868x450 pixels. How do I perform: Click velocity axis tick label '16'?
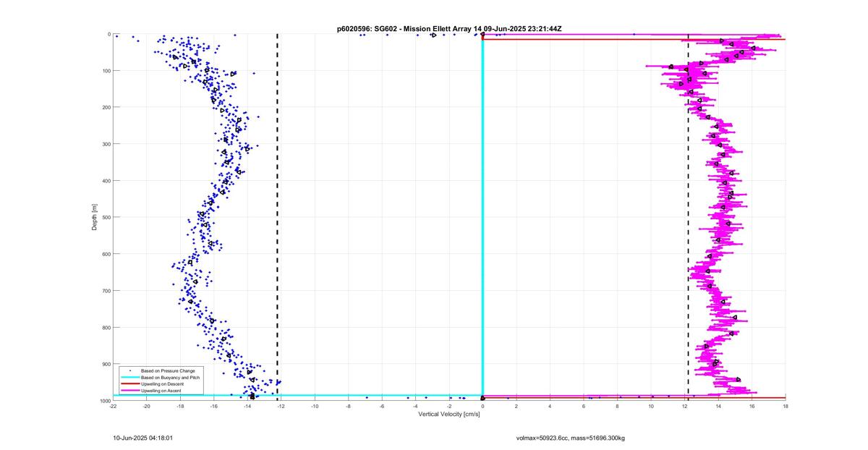click(752, 407)
